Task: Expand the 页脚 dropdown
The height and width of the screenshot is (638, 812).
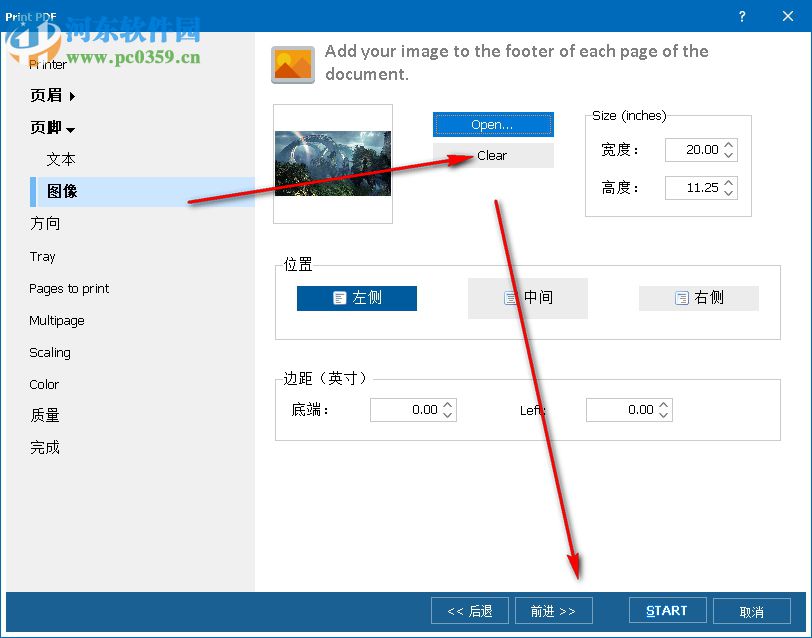Action: (x=52, y=127)
